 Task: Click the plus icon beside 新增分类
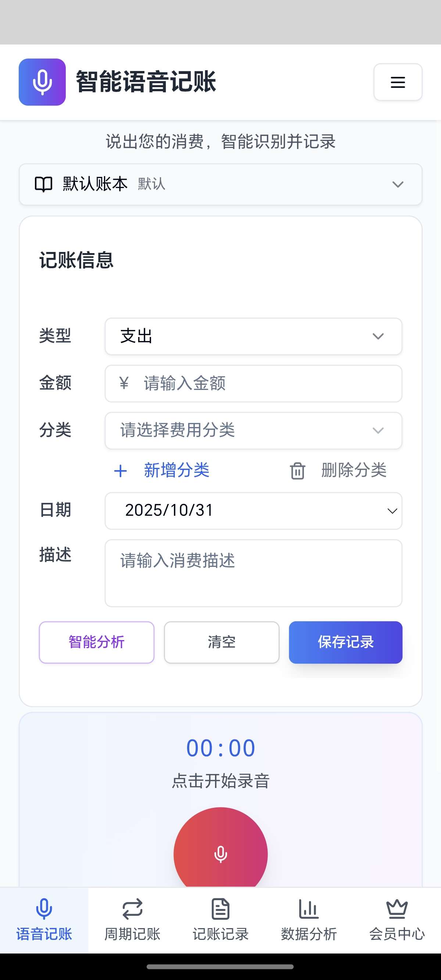pos(121,471)
